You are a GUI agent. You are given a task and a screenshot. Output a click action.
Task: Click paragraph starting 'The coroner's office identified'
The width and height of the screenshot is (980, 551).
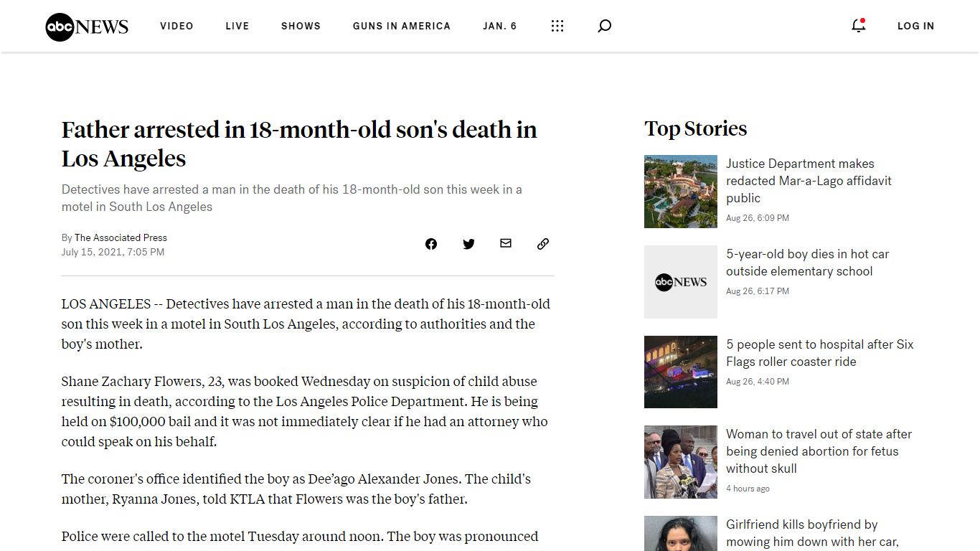(296, 489)
